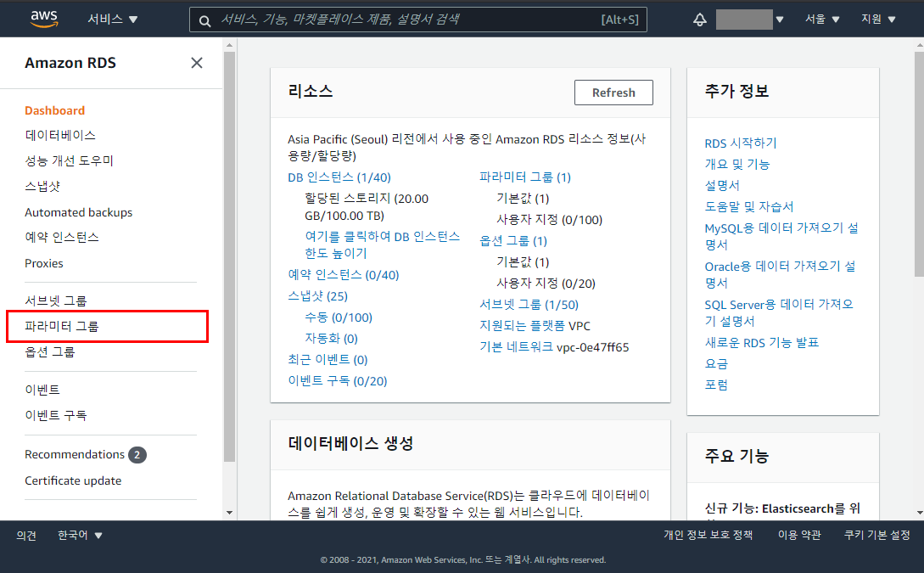
Task: Open the 파라미터 그룹 (1) resource link
Action: (x=525, y=177)
